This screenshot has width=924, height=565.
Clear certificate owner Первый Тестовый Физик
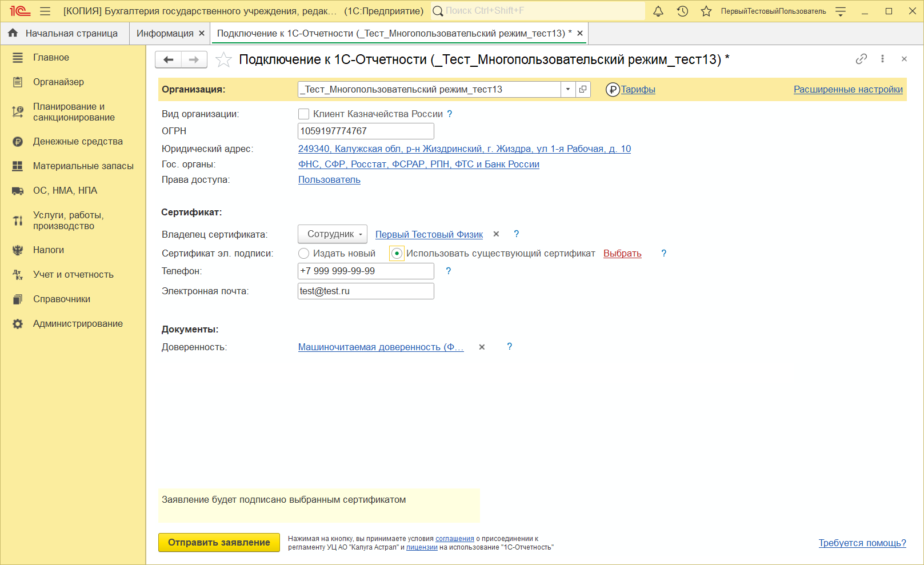496,234
